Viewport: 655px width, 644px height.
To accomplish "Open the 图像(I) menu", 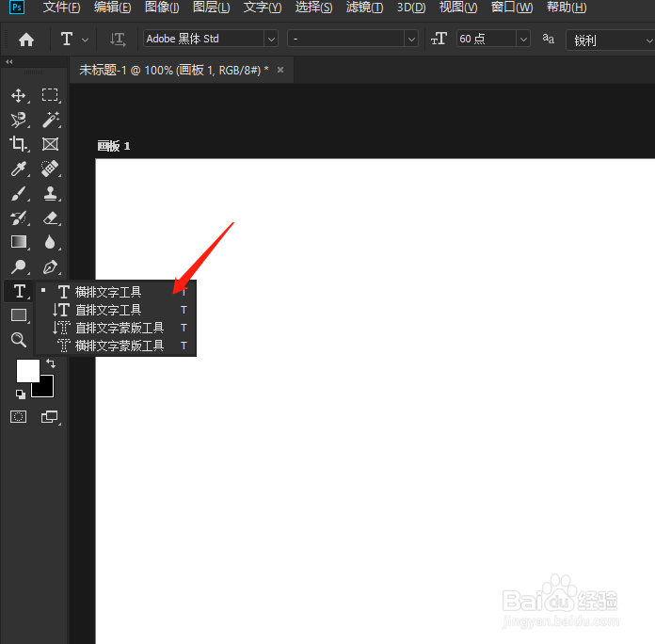I will (x=162, y=8).
